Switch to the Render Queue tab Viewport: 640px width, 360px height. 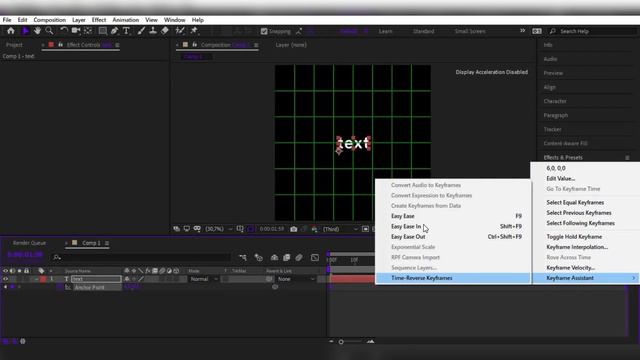(x=29, y=243)
